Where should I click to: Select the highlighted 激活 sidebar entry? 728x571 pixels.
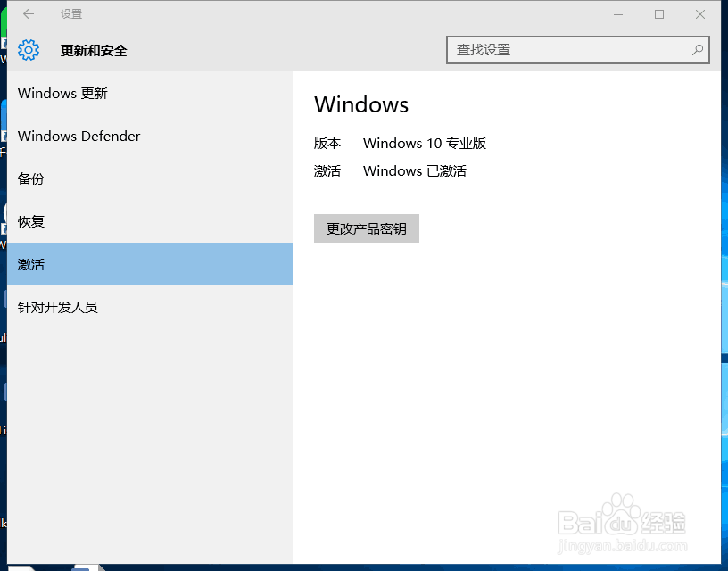30,264
